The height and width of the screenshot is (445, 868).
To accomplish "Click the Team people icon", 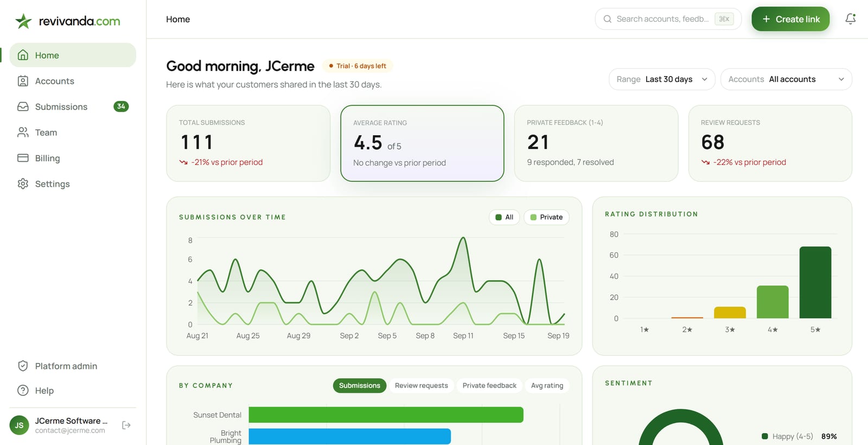I will point(23,132).
